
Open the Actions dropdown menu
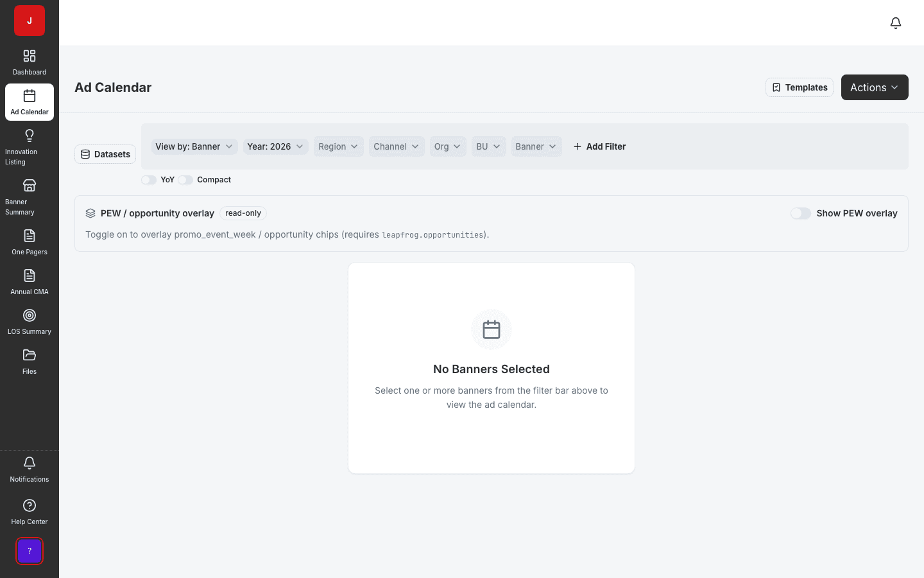point(875,87)
